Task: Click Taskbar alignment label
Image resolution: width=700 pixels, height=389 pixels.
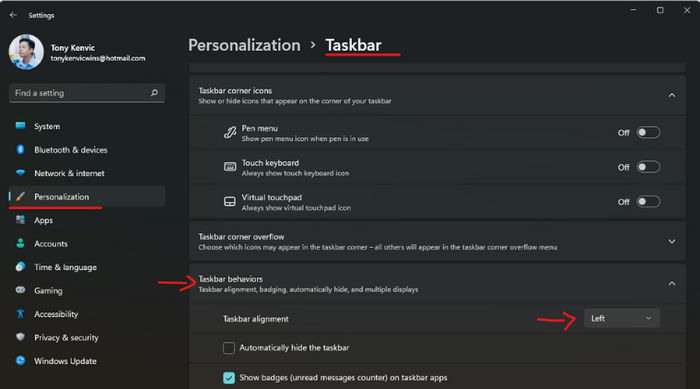Action: 256,319
